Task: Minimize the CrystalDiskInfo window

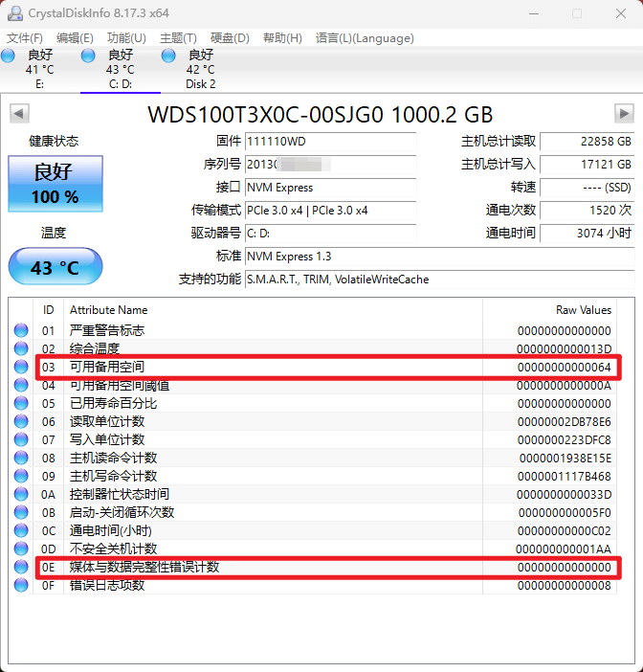Action: tap(534, 13)
